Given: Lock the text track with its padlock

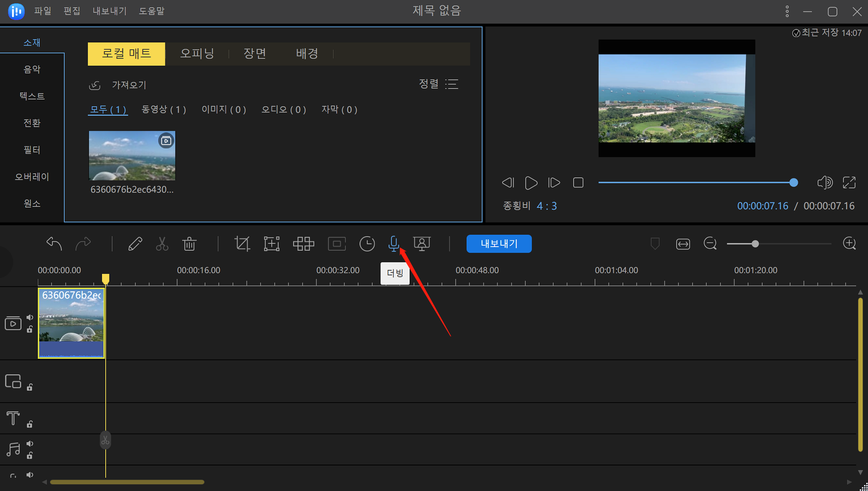Looking at the screenshot, I should [x=30, y=424].
